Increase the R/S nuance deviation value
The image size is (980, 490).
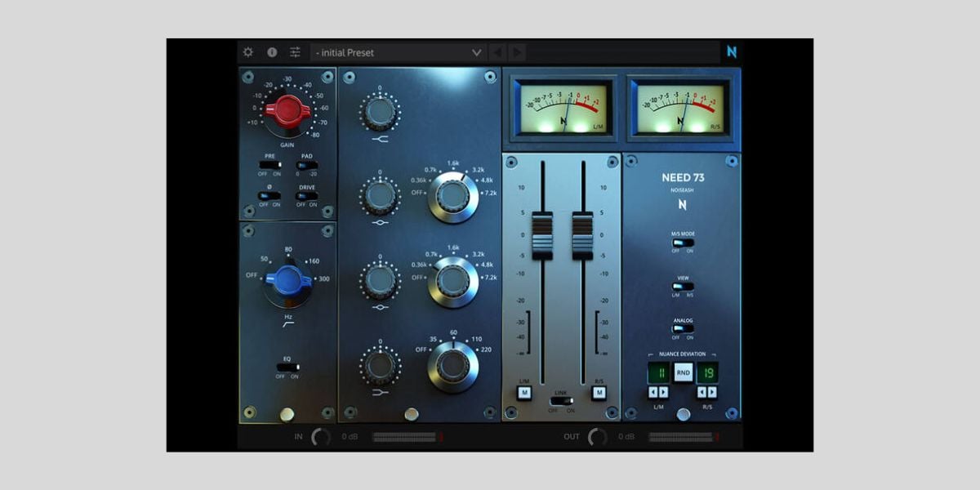coord(713,393)
